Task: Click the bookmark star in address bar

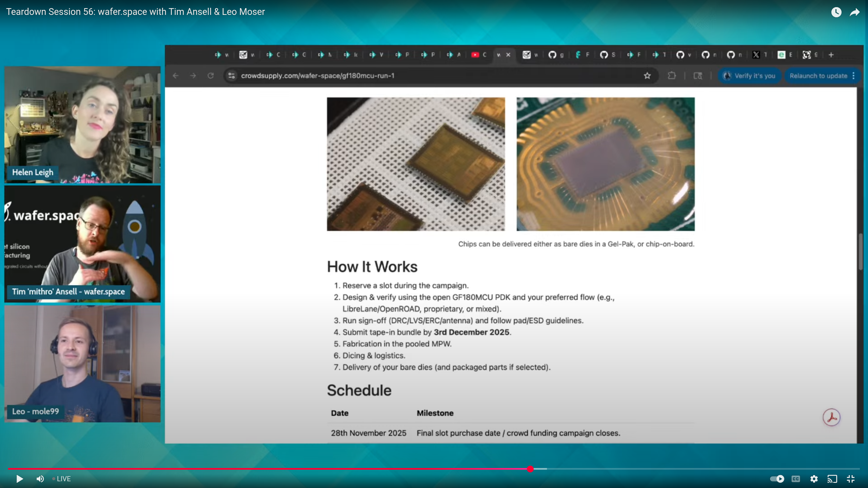Action: click(647, 76)
